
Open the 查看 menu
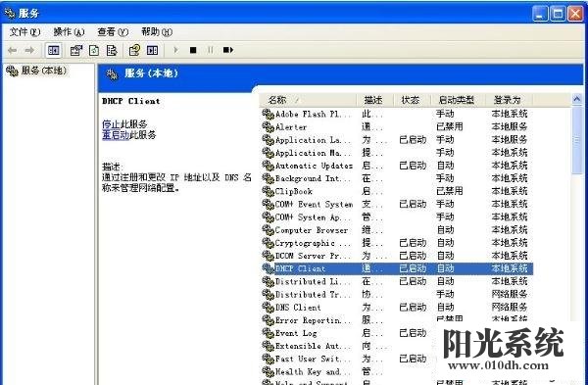113,32
